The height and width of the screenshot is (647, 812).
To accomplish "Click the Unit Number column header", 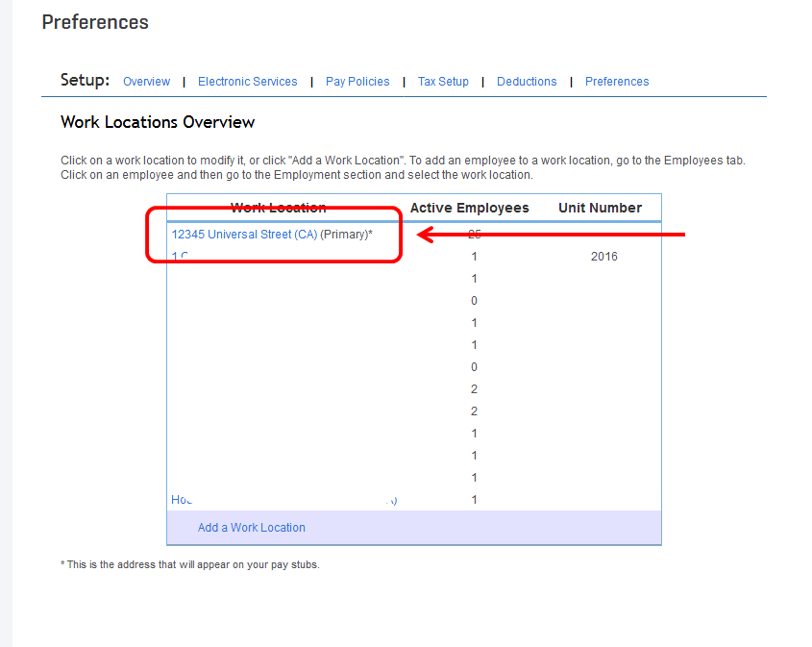I will click(600, 208).
